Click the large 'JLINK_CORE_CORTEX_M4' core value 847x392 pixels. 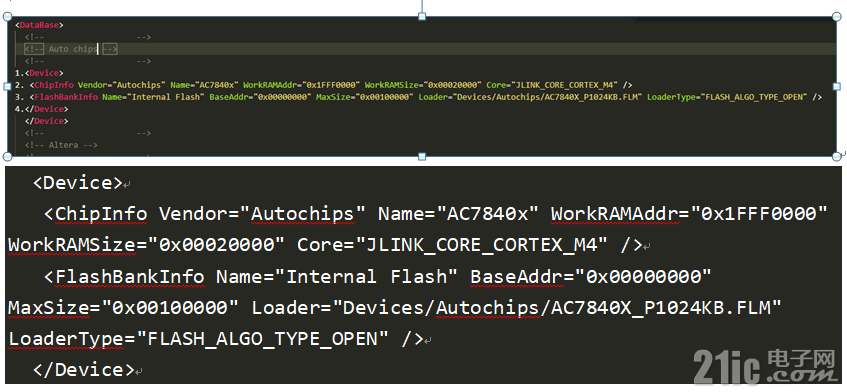pyautogui.click(x=483, y=246)
